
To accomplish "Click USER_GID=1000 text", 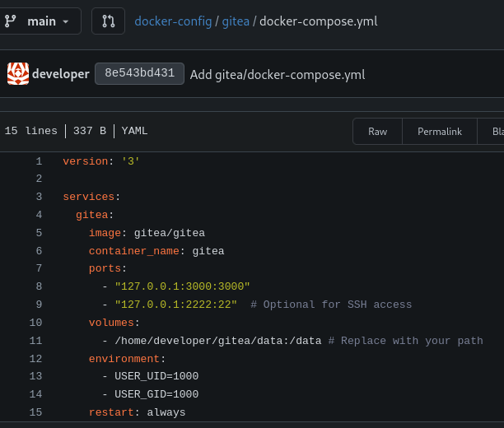I will coord(156,394).
